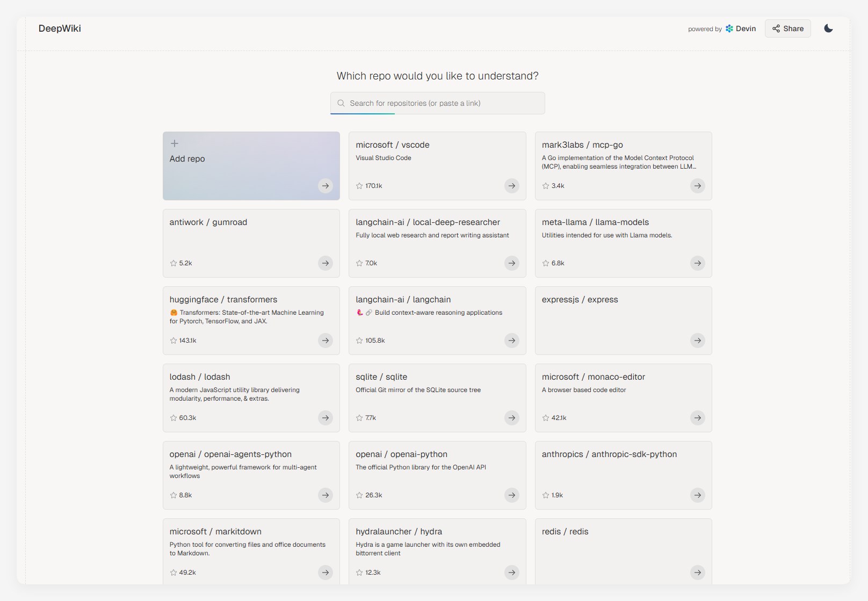Screen dimensions: 868x601
Task: Open expressjs / express using its arrow icon
Action: tap(697, 341)
